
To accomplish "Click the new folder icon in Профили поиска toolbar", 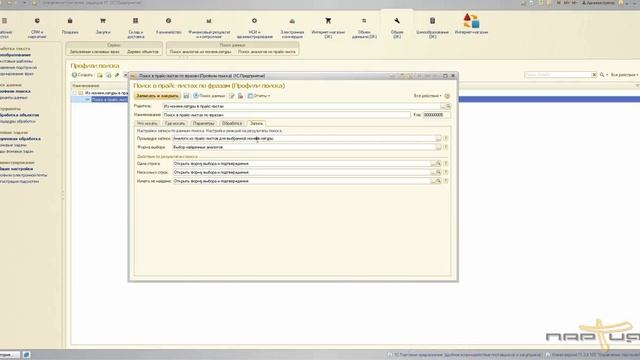I will pyautogui.click(x=100, y=75).
